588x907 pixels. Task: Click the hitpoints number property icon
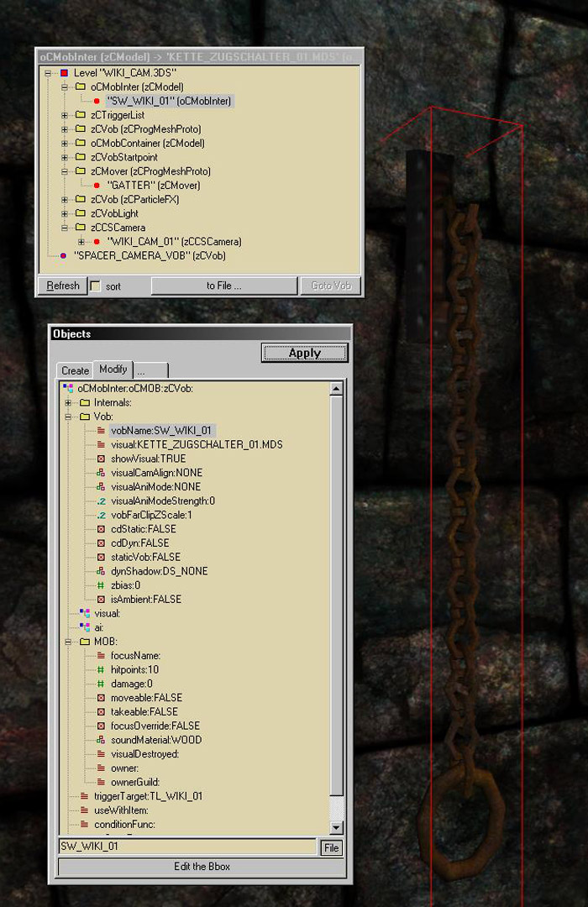(101, 669)
